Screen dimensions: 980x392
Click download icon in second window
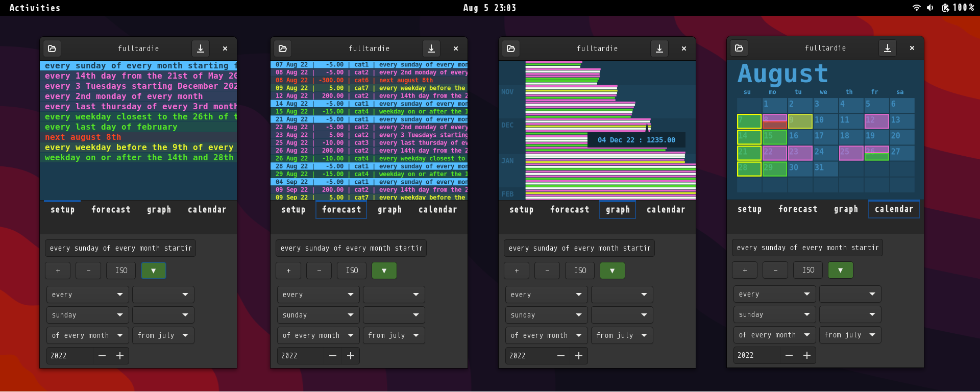pos(431,48)
